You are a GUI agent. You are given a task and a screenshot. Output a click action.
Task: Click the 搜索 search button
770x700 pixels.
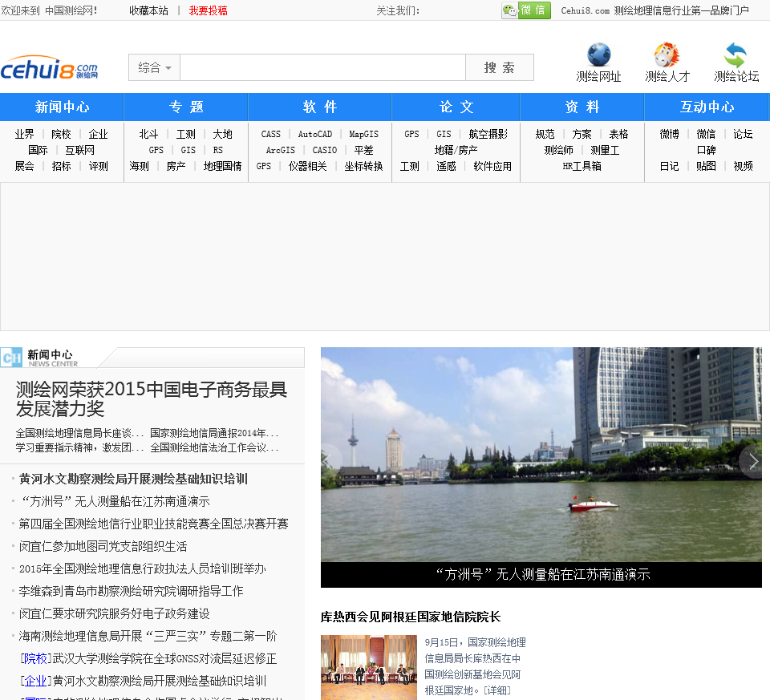click(x=500, y=67)
